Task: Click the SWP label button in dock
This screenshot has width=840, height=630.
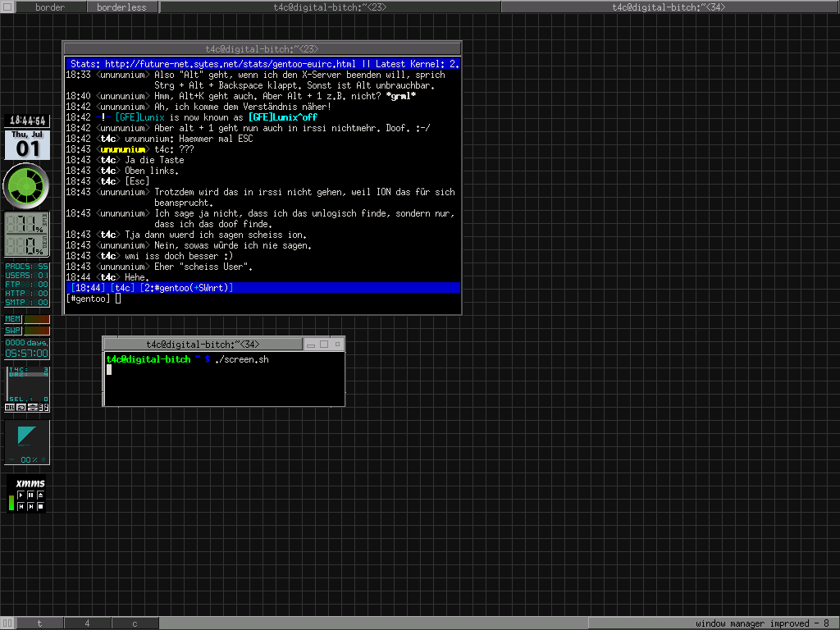Action: (x=13, y=331)
